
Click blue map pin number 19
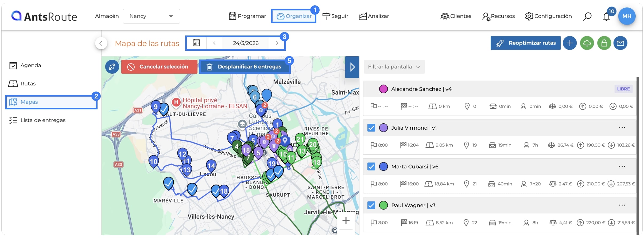point(272,164)
